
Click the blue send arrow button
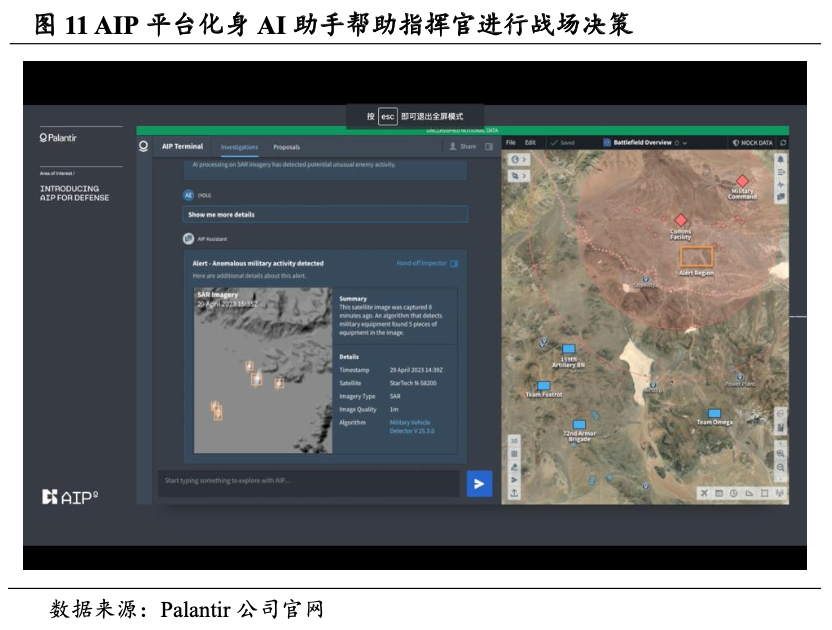(479, 484)
